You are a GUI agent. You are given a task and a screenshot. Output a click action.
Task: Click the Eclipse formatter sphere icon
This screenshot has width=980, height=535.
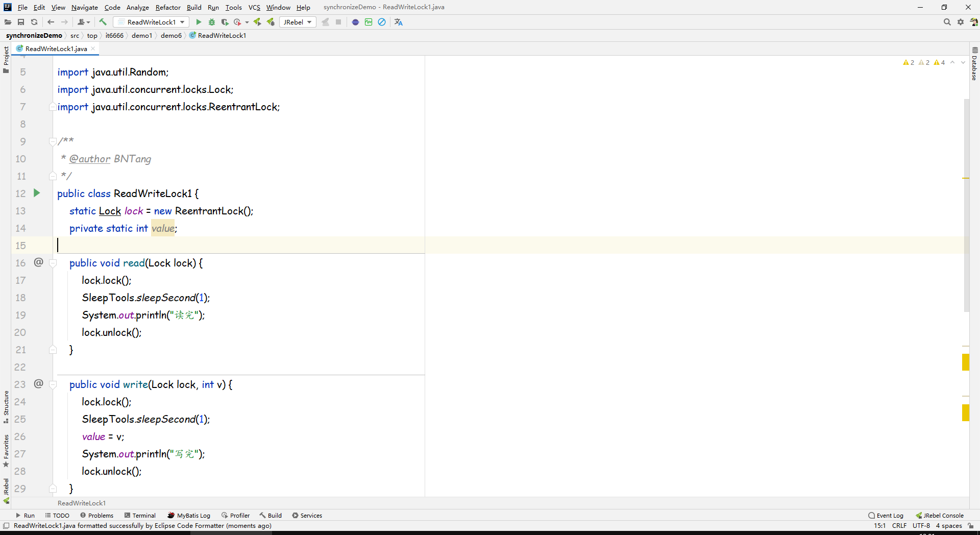click(x=356, y=22)
